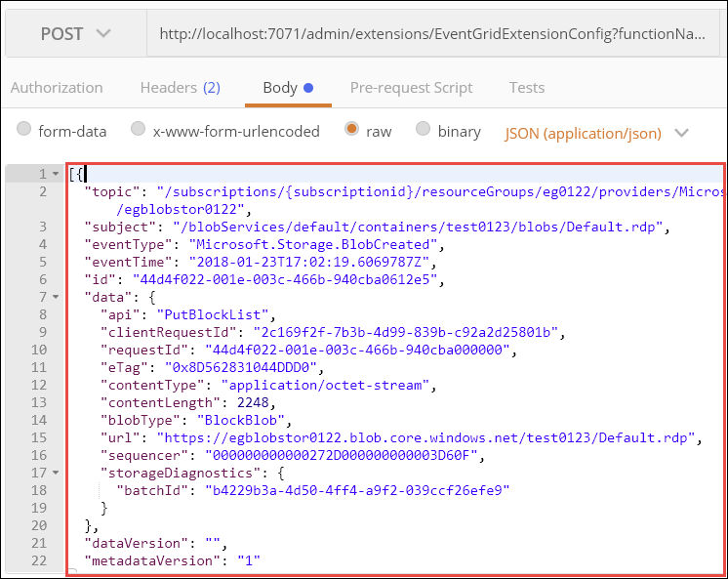This screenshot has width=728, height=579.
Task: Click the "/egblobstor0122" continuation of line 2
Action: click(x=181, y=209)
